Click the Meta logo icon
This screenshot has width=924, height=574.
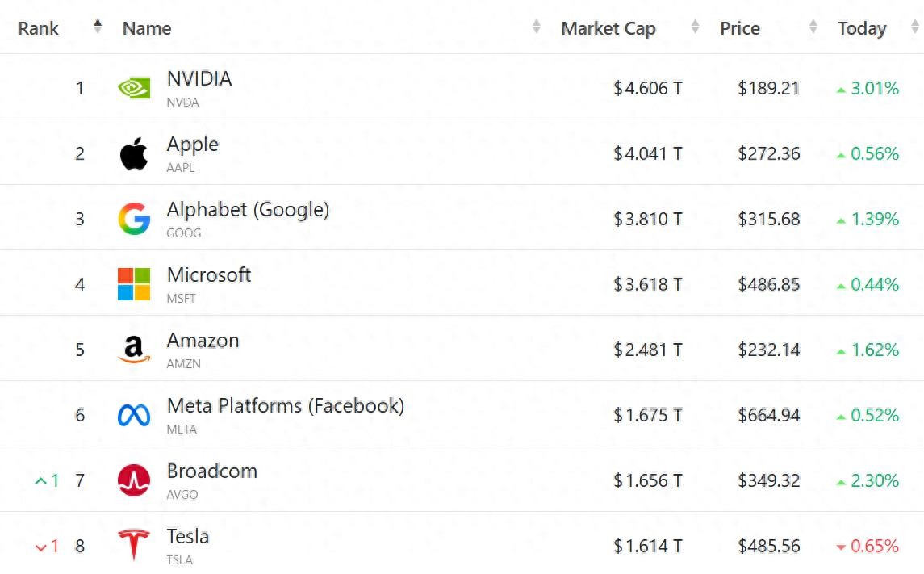click(x=134, y=415)
